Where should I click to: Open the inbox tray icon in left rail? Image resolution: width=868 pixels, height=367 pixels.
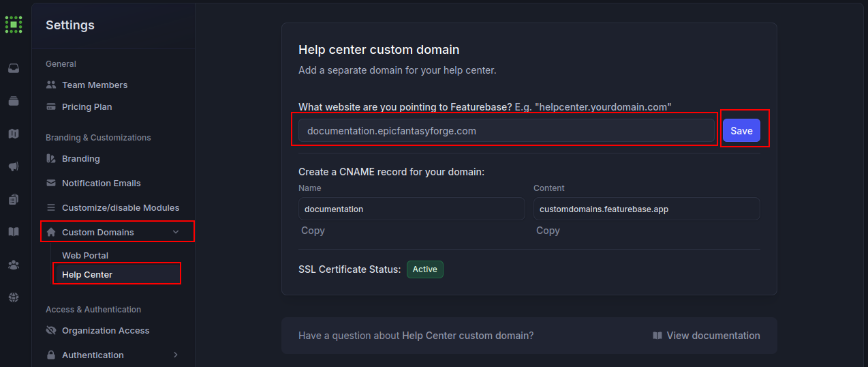(14, 68)
